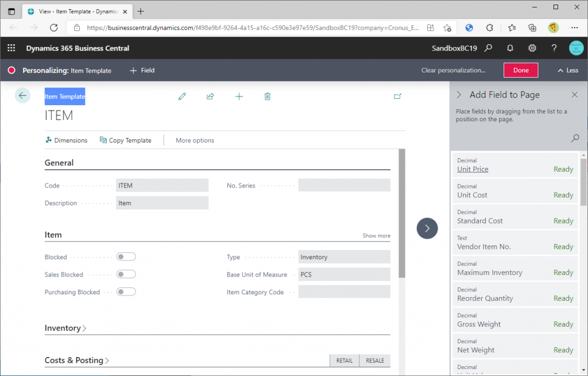Open browser Settings and more menu

pos(574,28)
